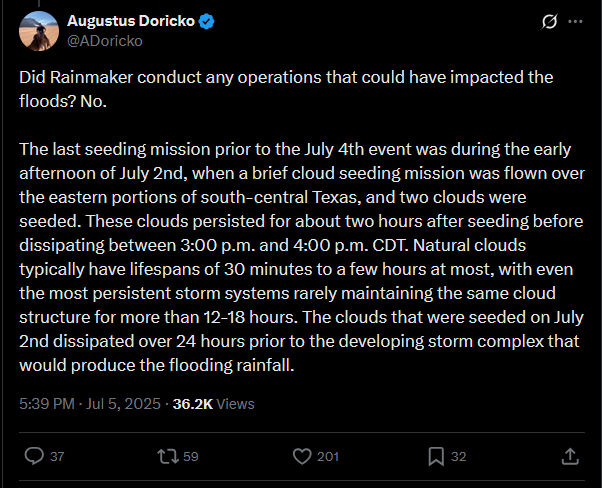The height and width of the screenshot is (488, 602).
Task: Like the post with heart icon
Action: (x=302, y=456)
